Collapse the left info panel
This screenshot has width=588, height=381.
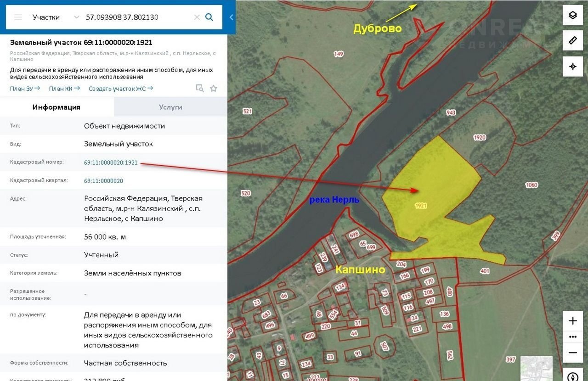tap(231, 17)
